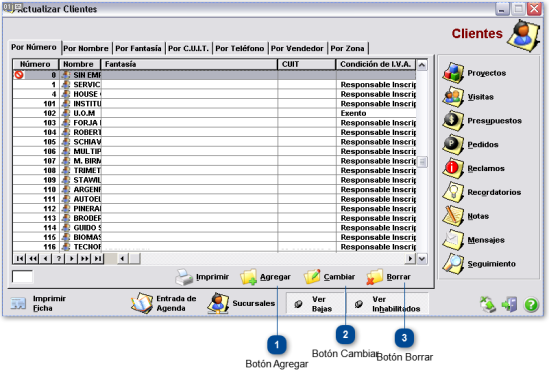This screenshot has height=383, width=549.
Task: Click the Clientes header icon
Action: (x=523, y=35)
